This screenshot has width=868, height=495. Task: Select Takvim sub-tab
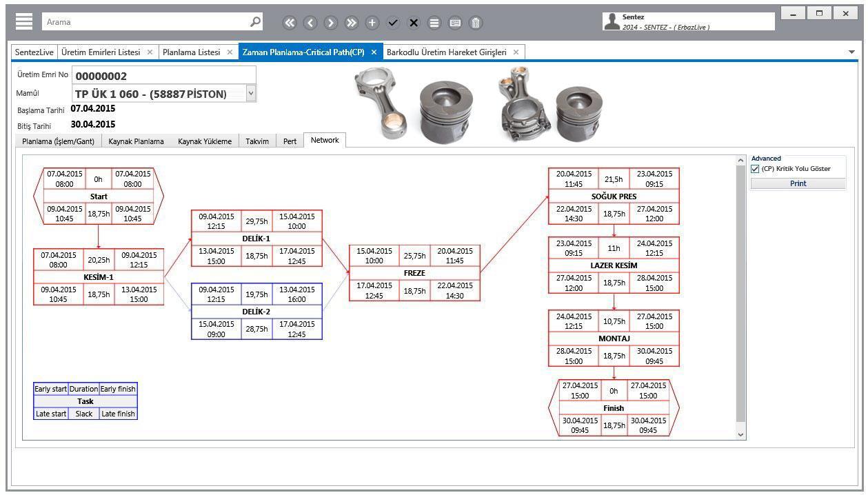coord(257,141)
